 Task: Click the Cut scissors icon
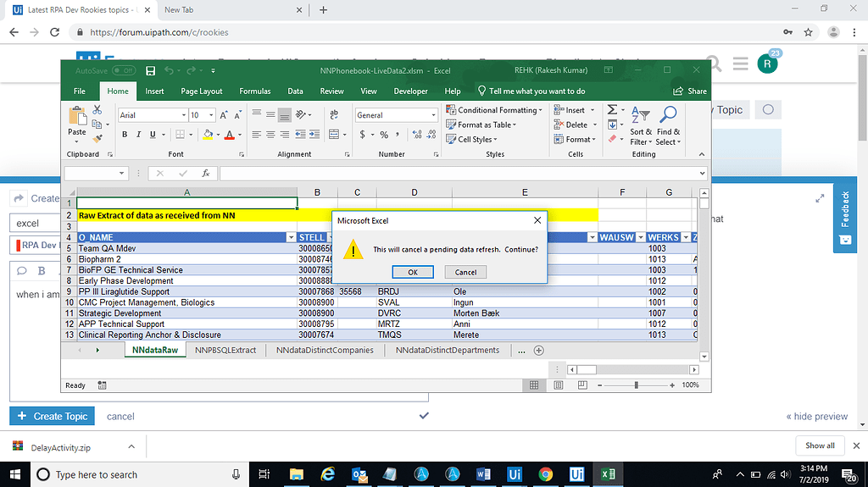(97, 110)
